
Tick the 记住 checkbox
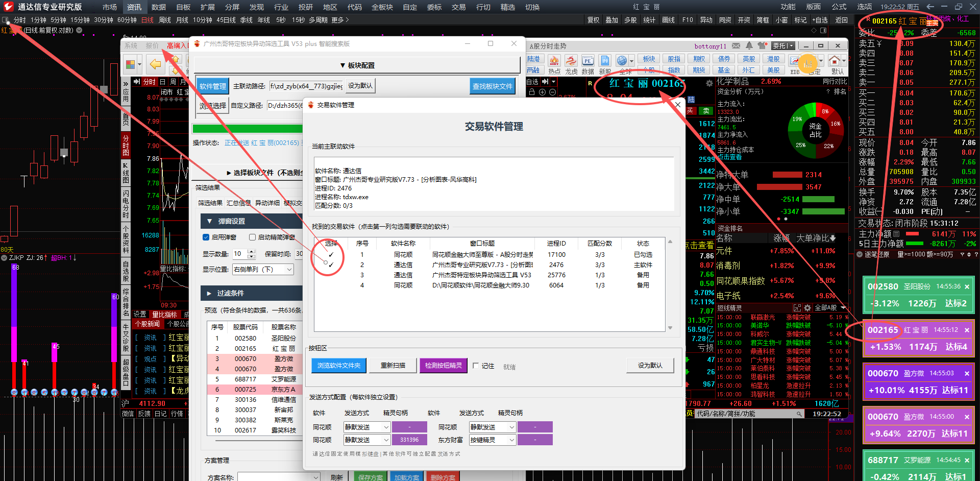coord(476,366)
